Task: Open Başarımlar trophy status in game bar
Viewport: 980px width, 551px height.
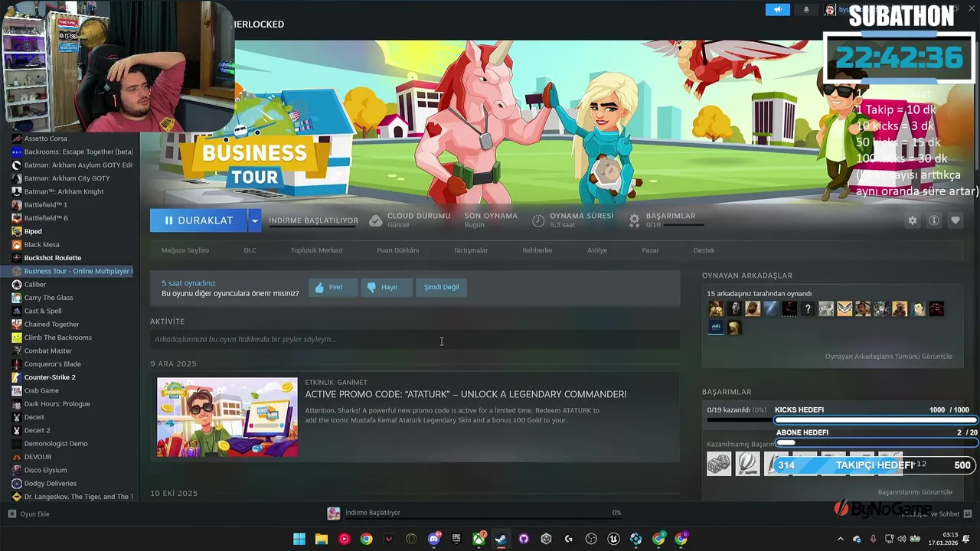Action: (x=634, y=220)
